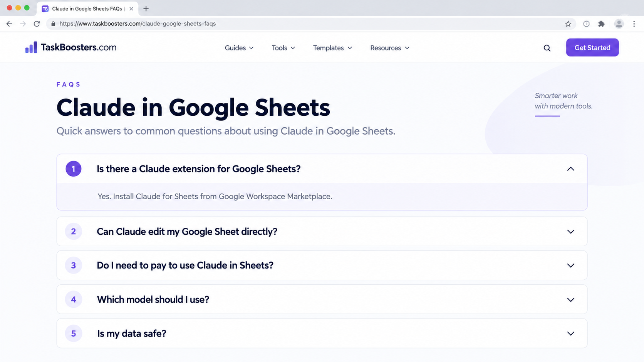The width and height of the screenshot is (644, 362).
Task: Click the TaskBoosters.com logo
Action: [x=71, y=47]
